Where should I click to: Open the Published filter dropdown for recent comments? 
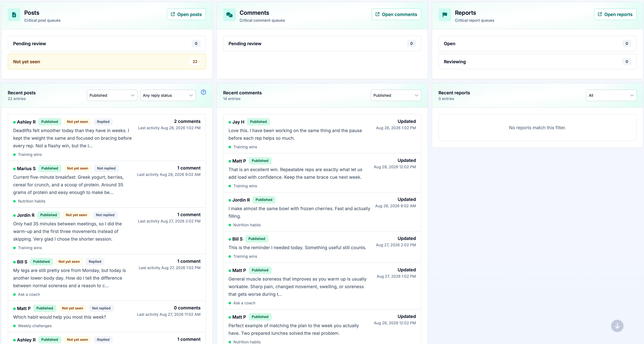[396, 95]
